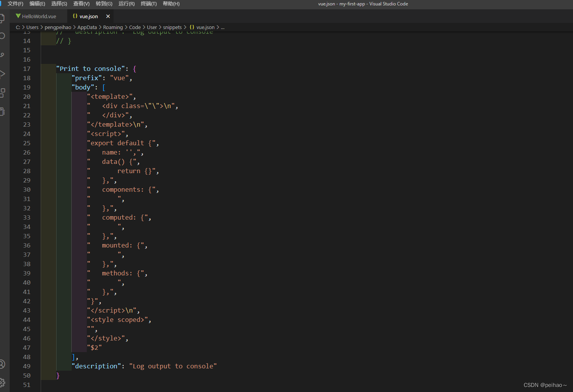Click the "vue" value on line 18

pyautogui.click(x=119, y=78)
